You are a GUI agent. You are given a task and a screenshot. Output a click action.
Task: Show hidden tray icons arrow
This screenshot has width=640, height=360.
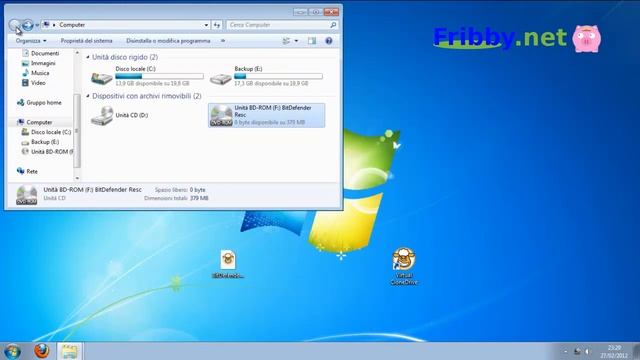point(565,351)
